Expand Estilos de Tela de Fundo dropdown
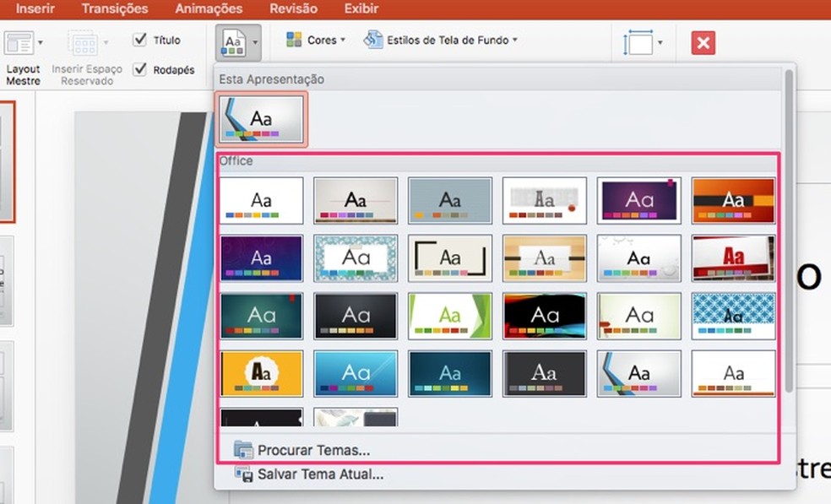Image resolution: width=831 pixels, height=504 pixels. tap(514, 40)
